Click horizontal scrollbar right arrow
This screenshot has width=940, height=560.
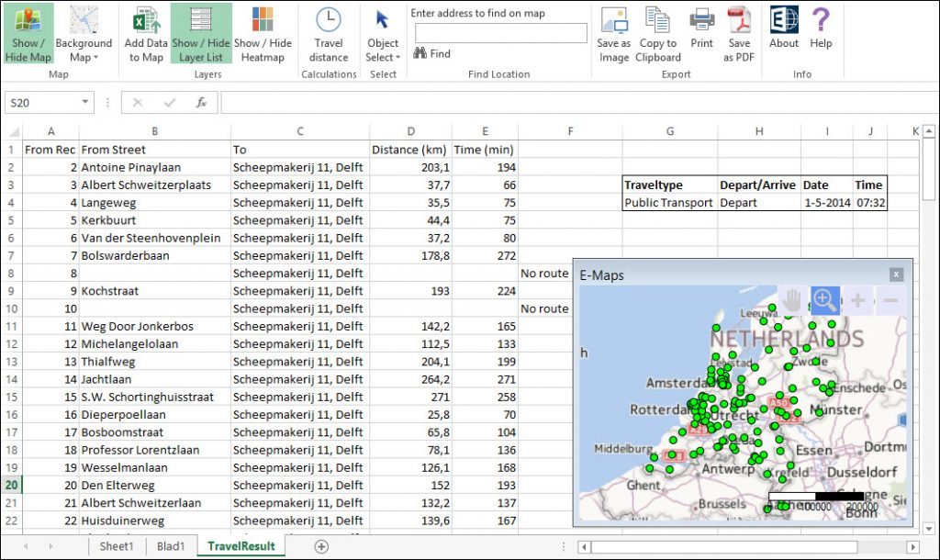coord(913,547)
